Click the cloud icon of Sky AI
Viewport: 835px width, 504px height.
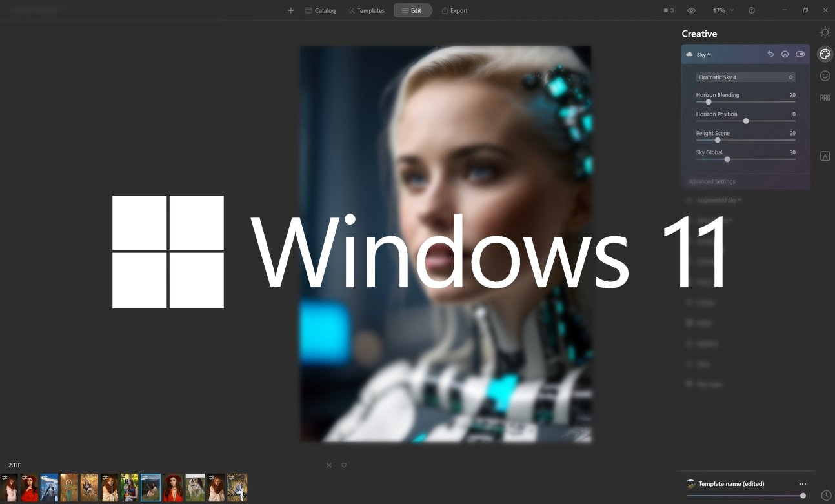[689, 54]
